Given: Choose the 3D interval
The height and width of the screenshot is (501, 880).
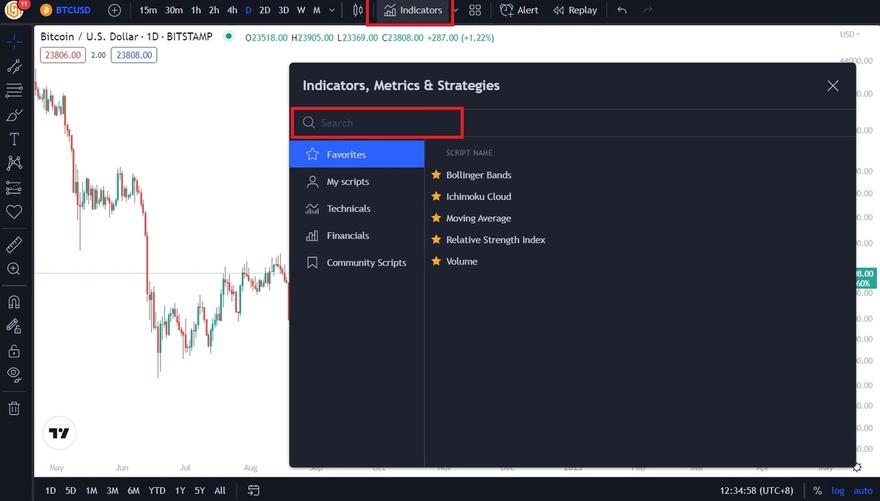Looking at the screenshot, I should pos(284,10).
